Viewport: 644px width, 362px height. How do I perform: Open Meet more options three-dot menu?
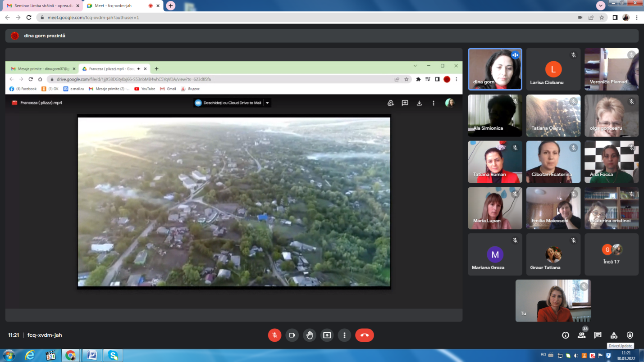click(344, 335)
